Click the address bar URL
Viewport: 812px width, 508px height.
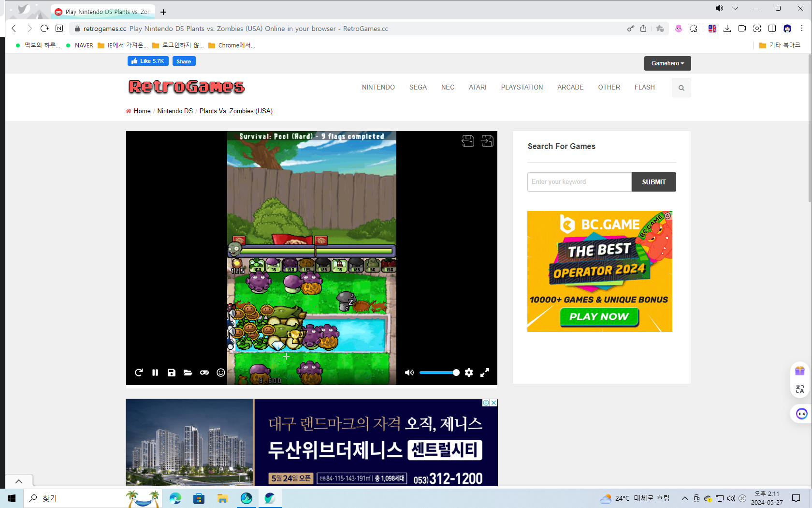[105, 29]
